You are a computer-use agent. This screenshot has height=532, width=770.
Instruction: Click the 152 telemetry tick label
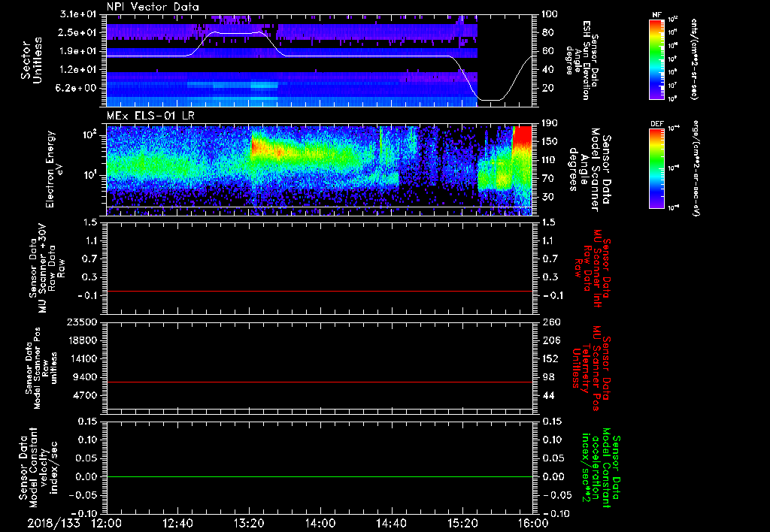point(550,358)
